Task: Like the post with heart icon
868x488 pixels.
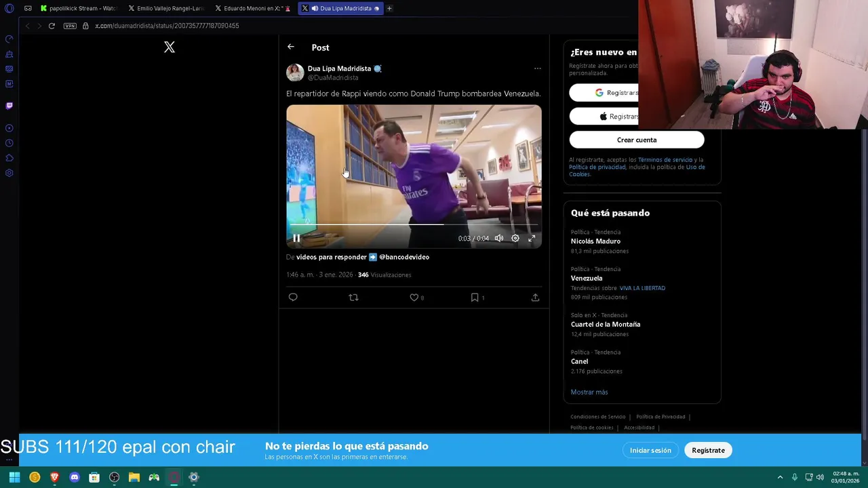Action: pyautogui.click(x=414, y=297)
